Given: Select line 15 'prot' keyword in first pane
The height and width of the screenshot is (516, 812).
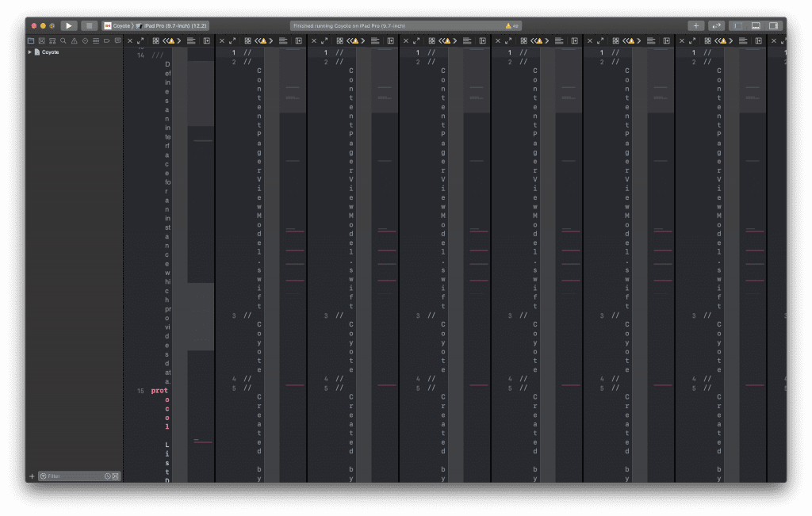Looking at the screenshot, I should 159,391.
